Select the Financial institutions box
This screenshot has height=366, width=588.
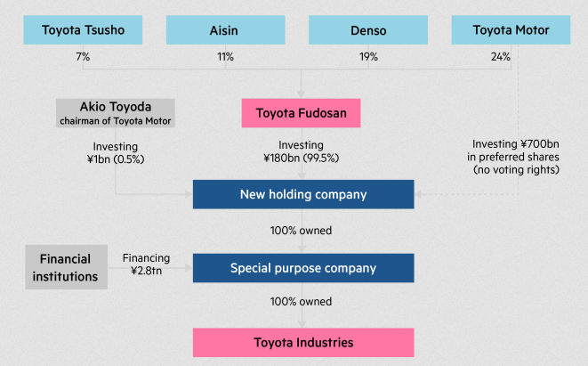coord(65,267)
